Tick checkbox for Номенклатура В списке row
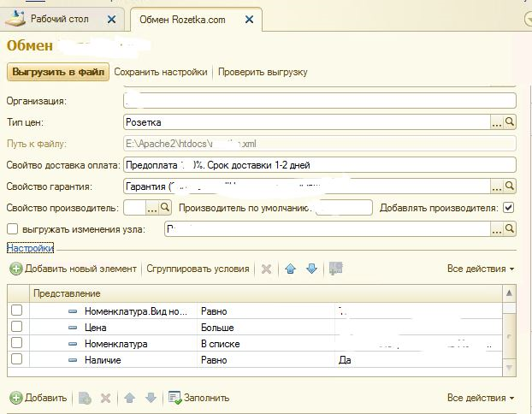532x414 pixels. (x=16, y=343)
